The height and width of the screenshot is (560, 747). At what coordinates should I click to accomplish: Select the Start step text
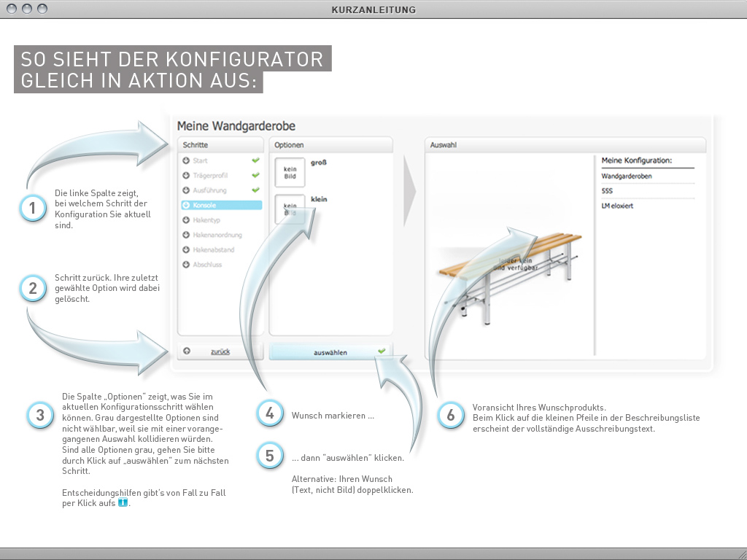pos(200,161)
